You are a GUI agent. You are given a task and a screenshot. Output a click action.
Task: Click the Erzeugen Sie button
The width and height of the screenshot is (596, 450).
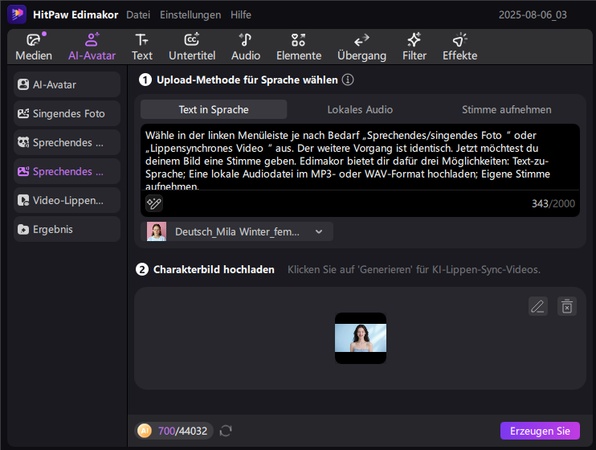coord(540,431)
